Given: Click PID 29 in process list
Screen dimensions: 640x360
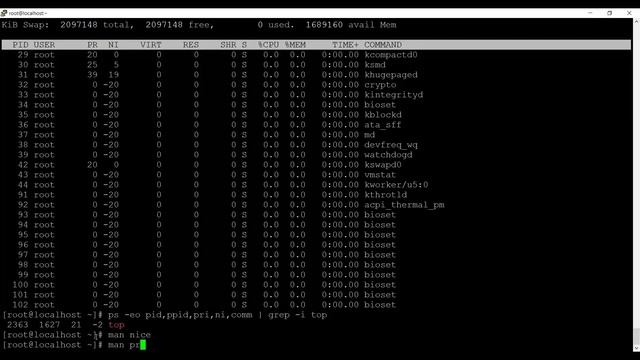Looking at the screenshot, I should 23,55.
